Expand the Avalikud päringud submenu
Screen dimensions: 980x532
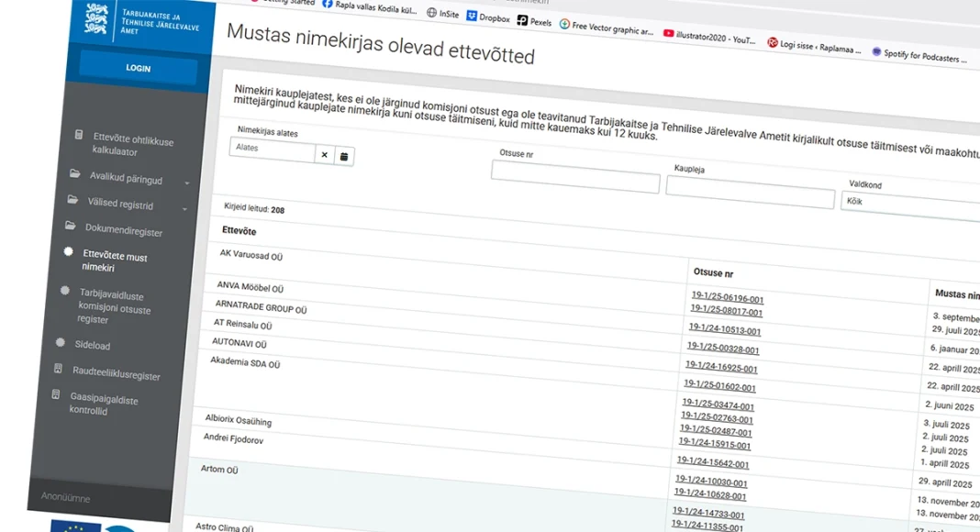(186, 183)
